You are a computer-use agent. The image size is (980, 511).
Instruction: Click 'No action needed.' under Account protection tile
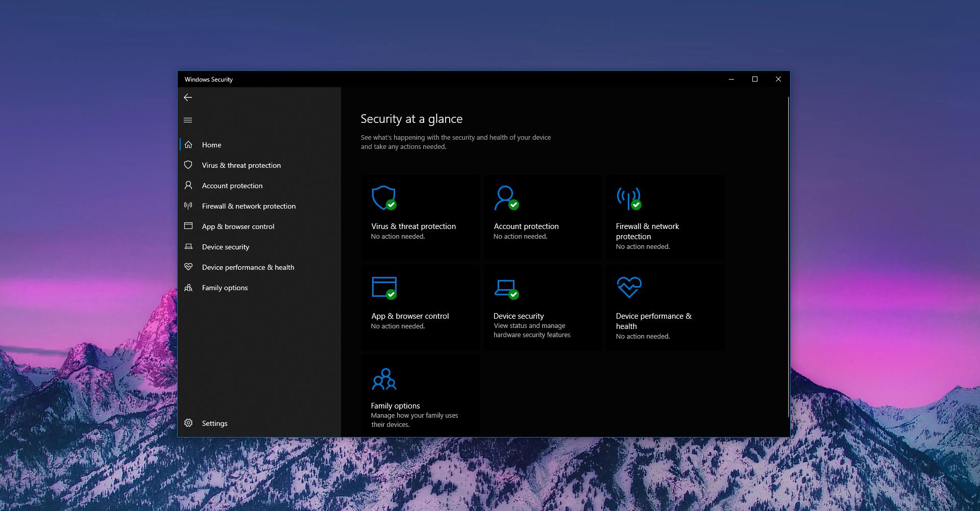[x=520, y=237]
